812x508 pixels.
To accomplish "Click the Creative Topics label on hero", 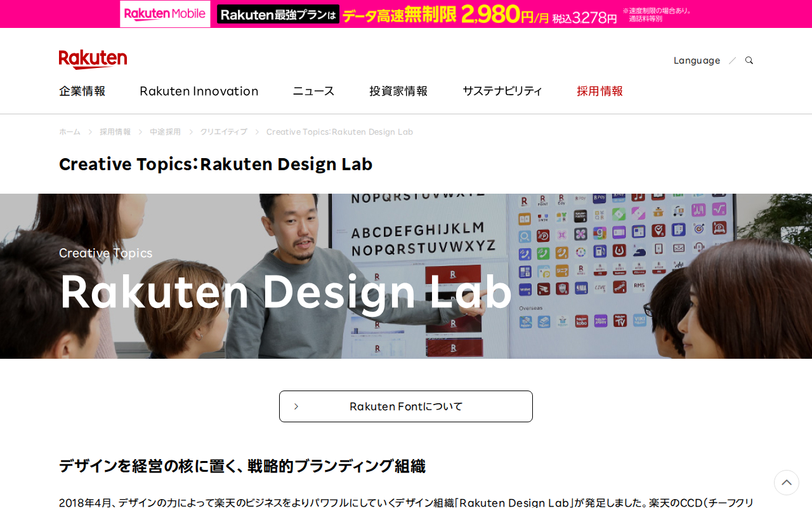I will pyautogui.click(x=106, y=253).
